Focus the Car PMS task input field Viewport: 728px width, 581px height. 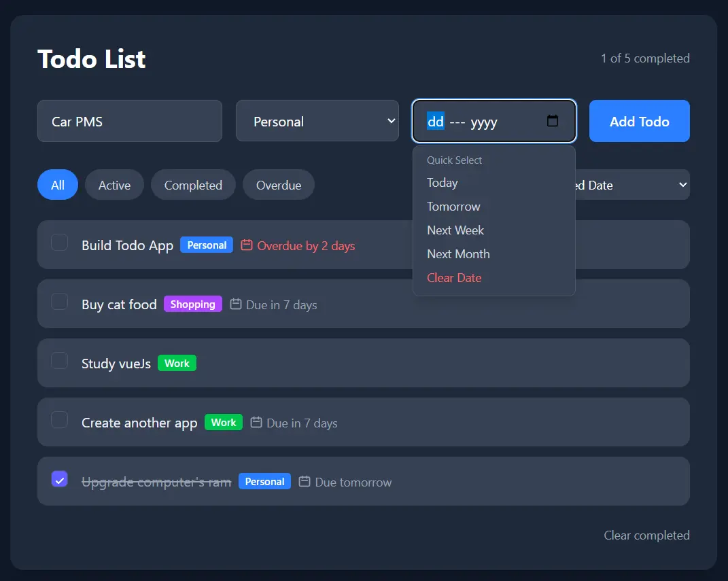pos(130,121)
